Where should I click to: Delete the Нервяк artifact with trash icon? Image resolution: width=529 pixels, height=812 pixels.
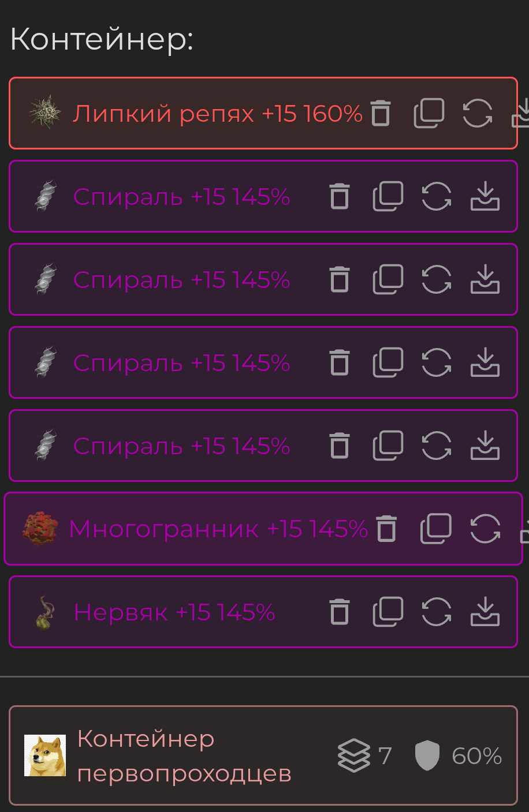pyautogui.click(x=340, y=612)
